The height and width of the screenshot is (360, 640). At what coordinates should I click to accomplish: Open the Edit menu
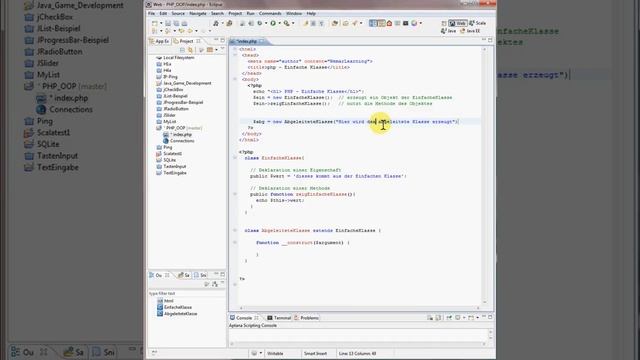pos(163,13)
